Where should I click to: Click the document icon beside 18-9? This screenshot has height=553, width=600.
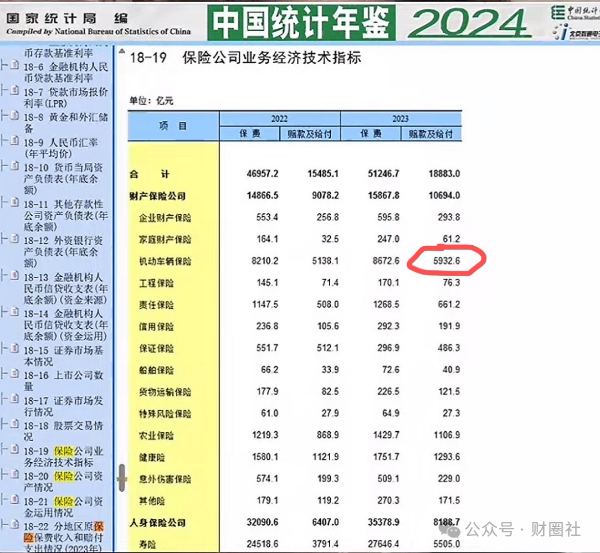(x=15, y=140)
